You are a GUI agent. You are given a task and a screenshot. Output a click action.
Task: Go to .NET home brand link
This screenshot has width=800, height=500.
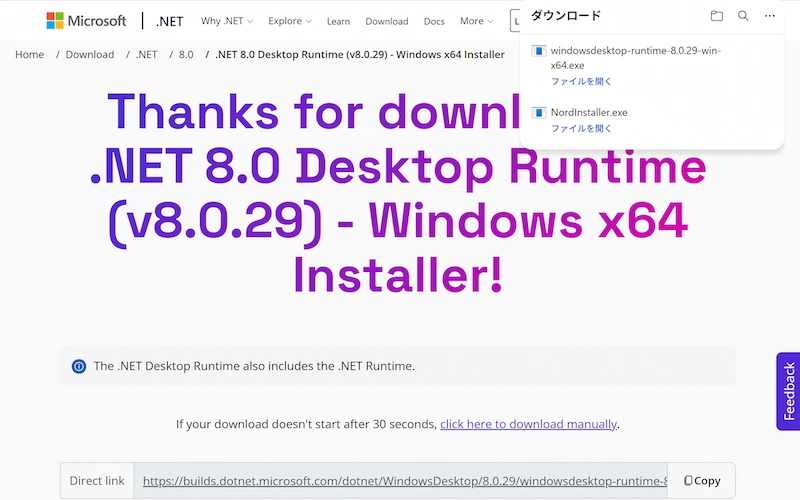point(169,21)
